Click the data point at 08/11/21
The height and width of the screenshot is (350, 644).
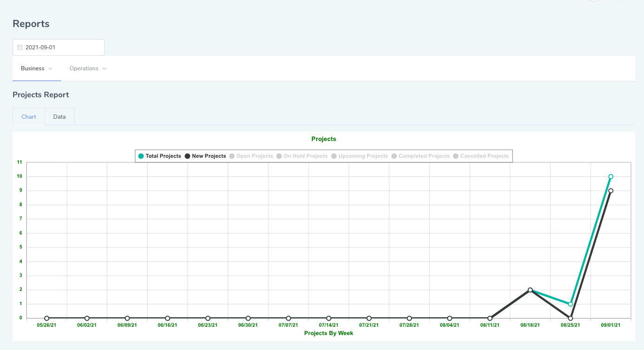pyautogui.click(x=490, y=318)
